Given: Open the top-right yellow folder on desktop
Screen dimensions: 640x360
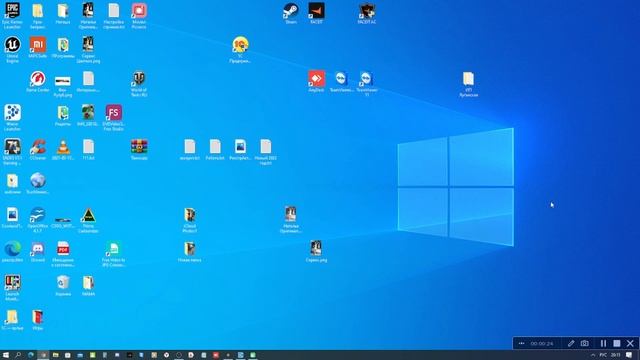Looking at the screenshot, I should [468, 83].
